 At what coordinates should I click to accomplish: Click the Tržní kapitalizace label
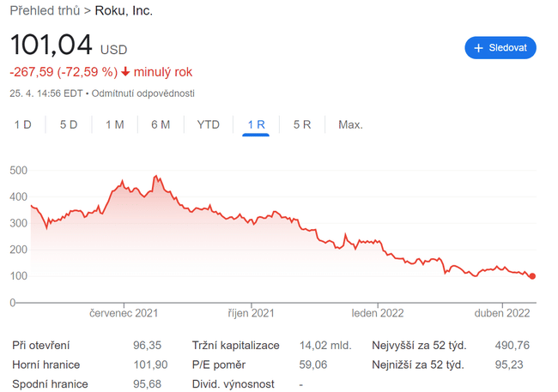click(x=235, y=346)
